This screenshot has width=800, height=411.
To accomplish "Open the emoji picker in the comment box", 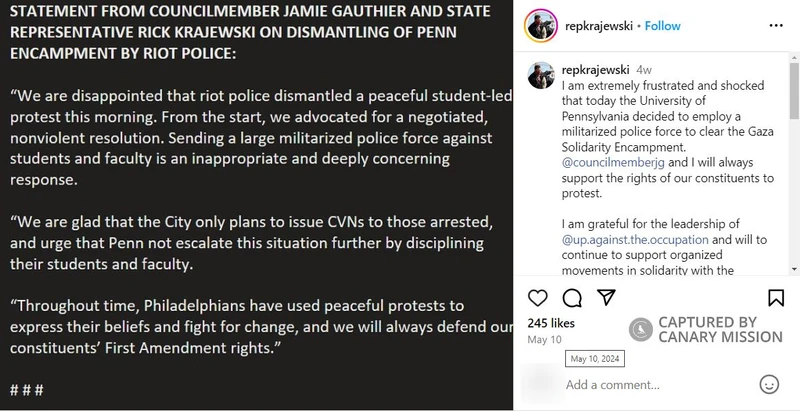I will [x=769, y=384].
